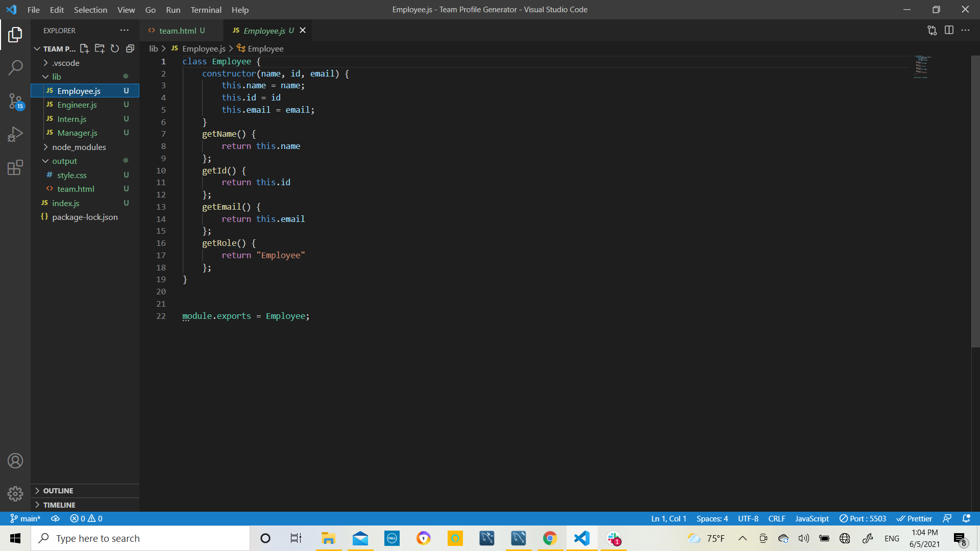Toggle the errors and warnings panel

pos(86,518)
